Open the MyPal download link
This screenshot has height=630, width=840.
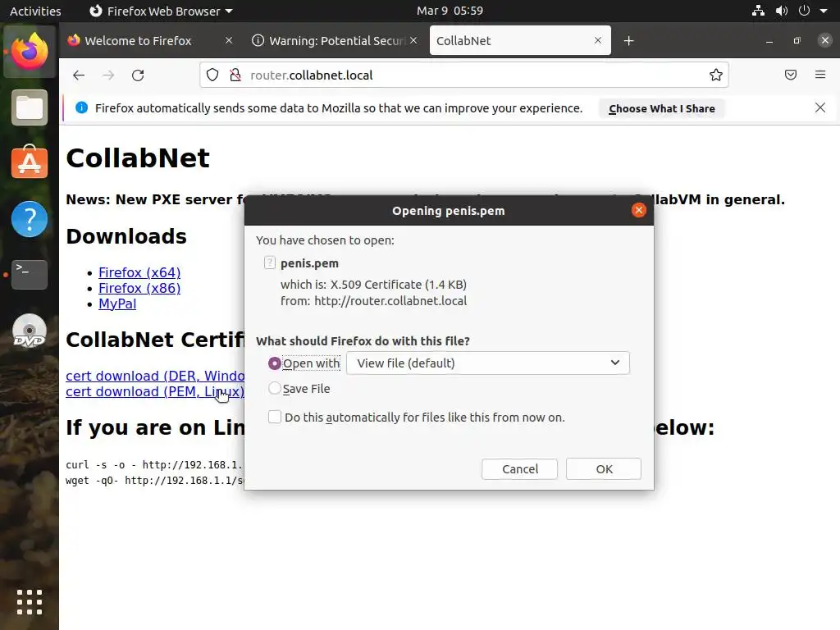tap(117, 304)
